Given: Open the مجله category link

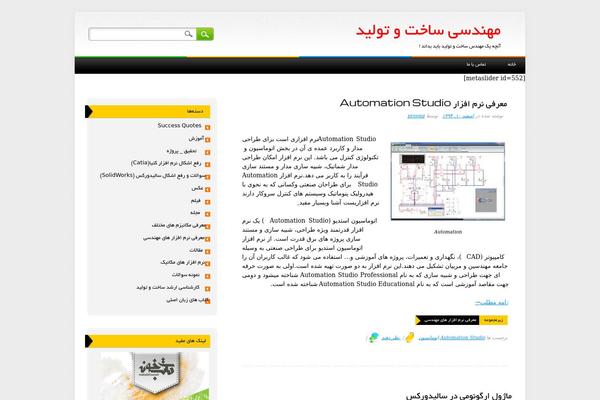Looking at the screenshot, I should 195,212.
